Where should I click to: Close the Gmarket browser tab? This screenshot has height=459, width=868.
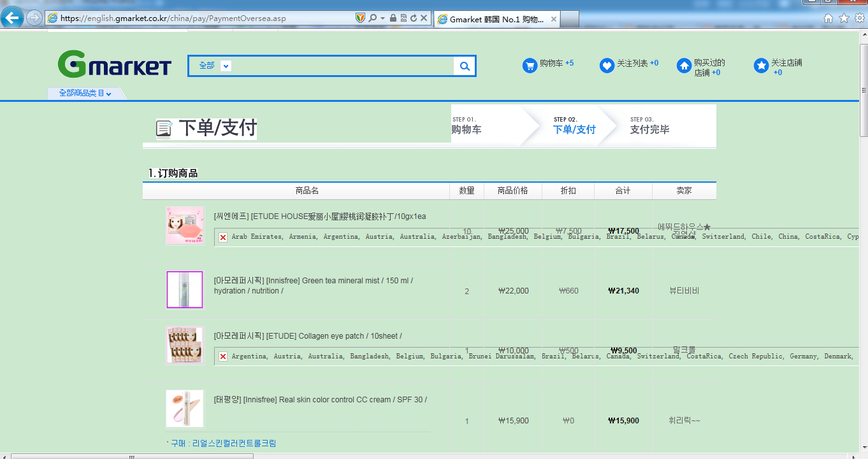point(553,19)
